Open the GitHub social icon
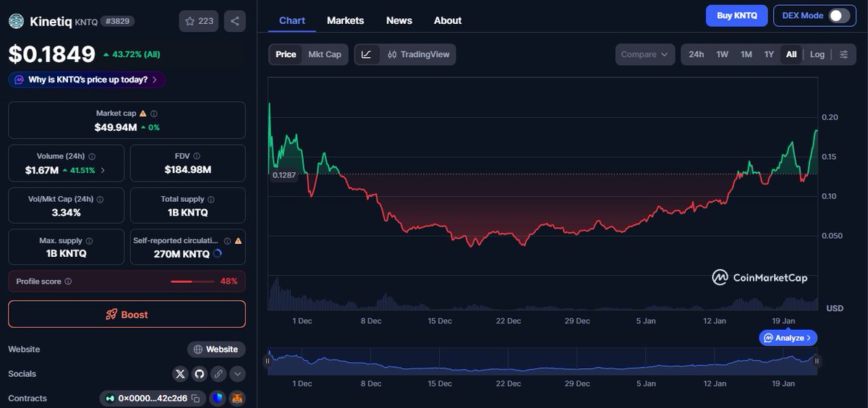Screen dimensions: 868x408 200,374
